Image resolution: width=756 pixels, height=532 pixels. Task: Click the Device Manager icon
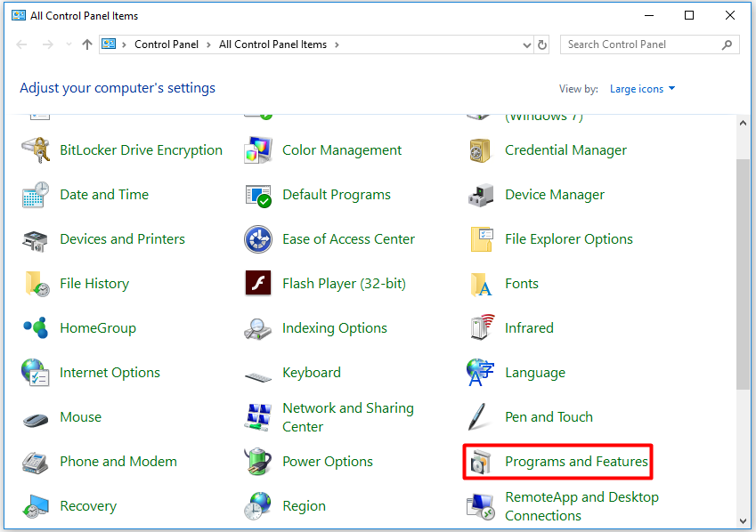coord(481,195)
